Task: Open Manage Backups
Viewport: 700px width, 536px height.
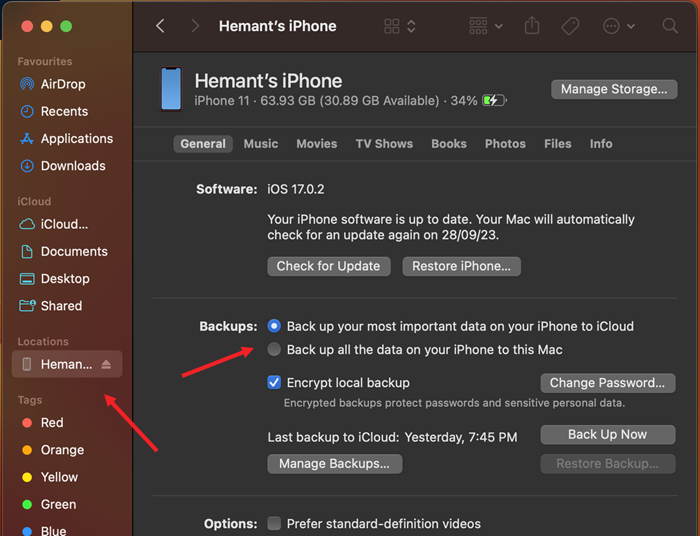Action: coord(334,464)
